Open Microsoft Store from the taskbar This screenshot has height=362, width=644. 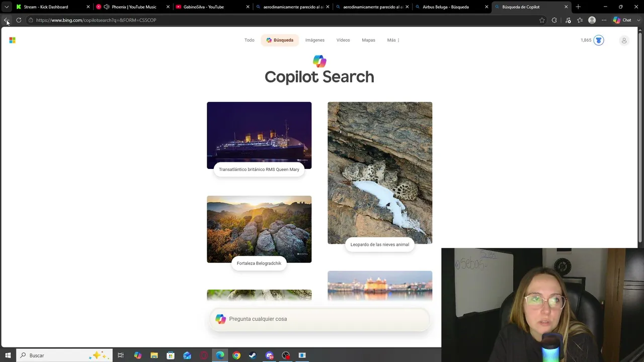coord(171,355)
